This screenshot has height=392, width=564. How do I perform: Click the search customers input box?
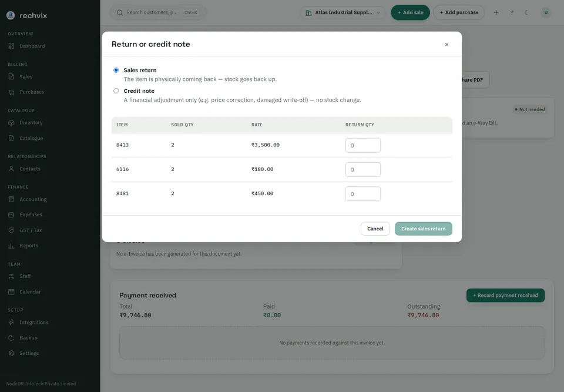click(x=157, y=12)
